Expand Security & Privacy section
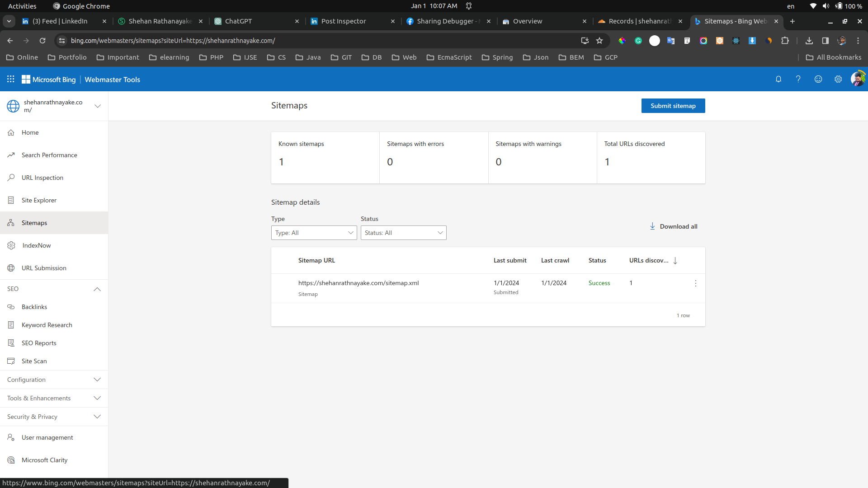868x488 pixels. [97, 417]
